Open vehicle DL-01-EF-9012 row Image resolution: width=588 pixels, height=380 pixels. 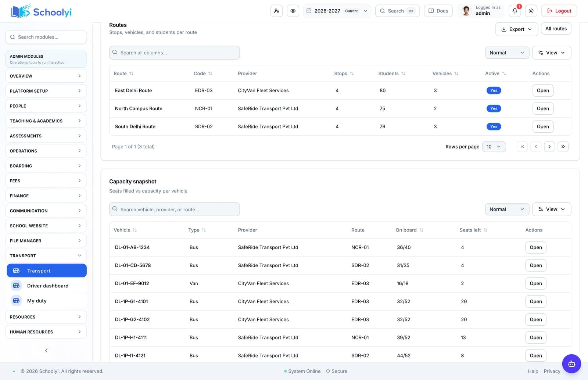[x=536, y=283]
